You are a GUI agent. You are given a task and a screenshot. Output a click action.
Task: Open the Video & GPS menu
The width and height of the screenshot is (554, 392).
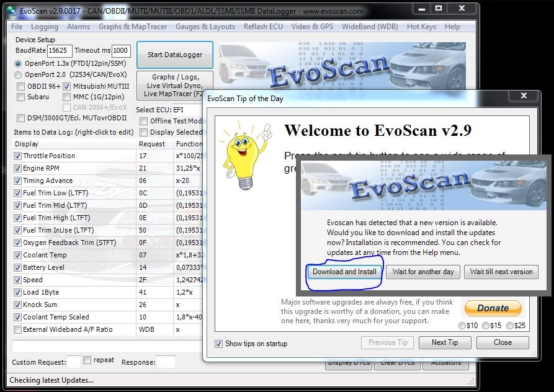[x=312, y=27]
